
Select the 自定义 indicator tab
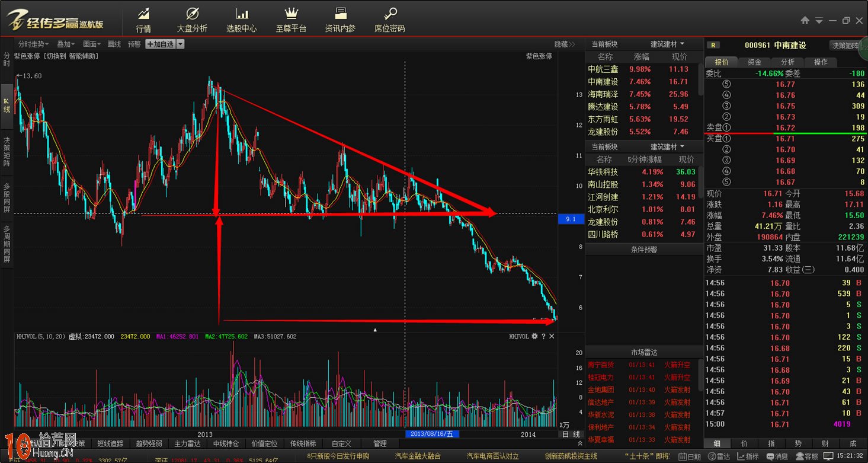pos(341,443)
